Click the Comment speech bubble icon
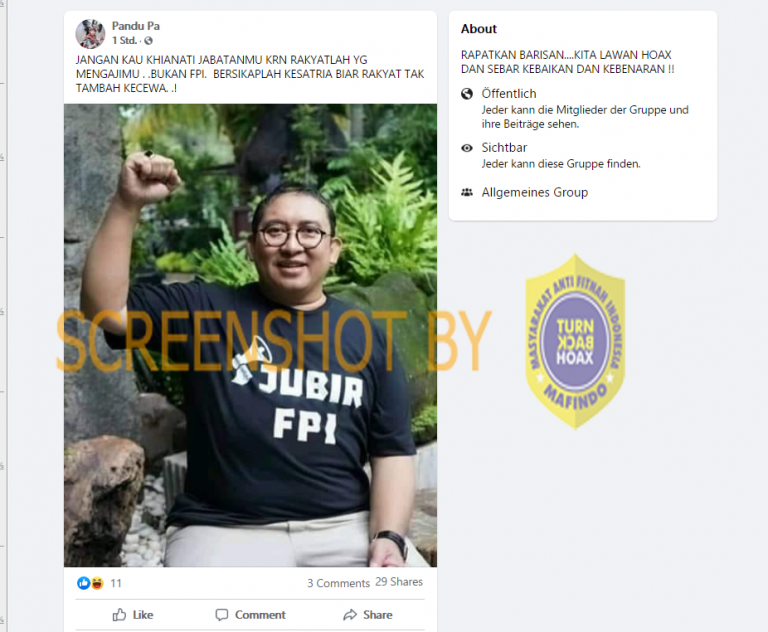768x632 pixels. (222, 614)
